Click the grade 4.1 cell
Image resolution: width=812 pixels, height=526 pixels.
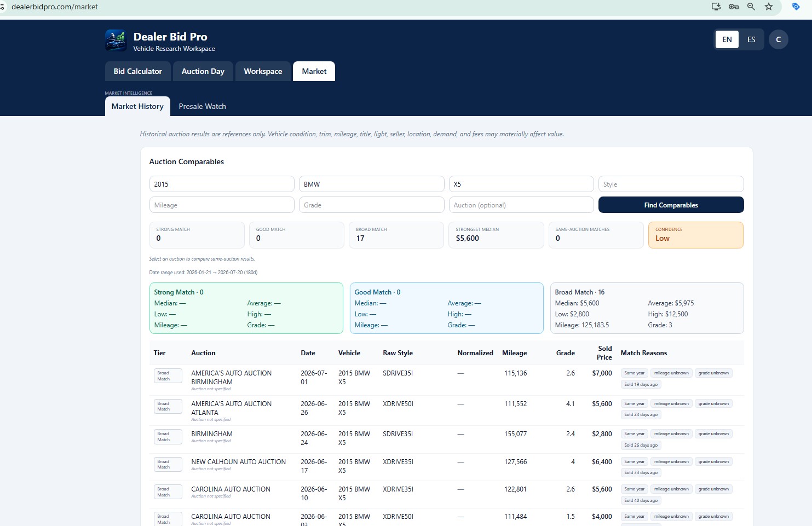tap(570, 404)
